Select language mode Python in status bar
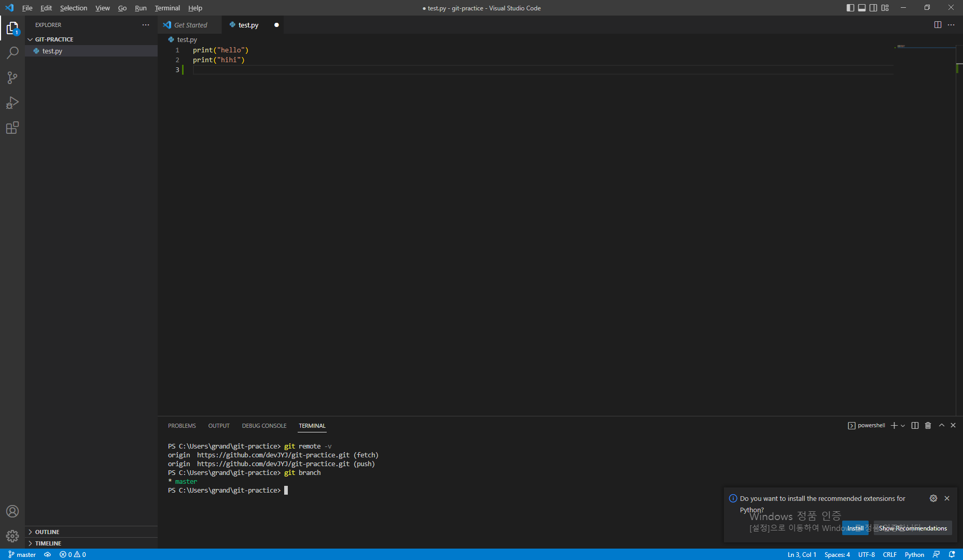The height and width of the screenshot is (560, 963). 914,554
